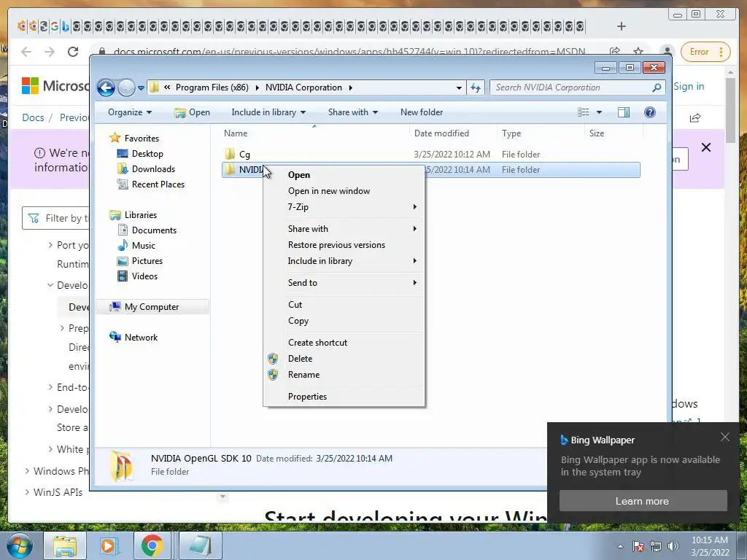747x560 pixels.
Task: Expand Include in library toolbar dropdown
Action: click(x=268, y=112)
